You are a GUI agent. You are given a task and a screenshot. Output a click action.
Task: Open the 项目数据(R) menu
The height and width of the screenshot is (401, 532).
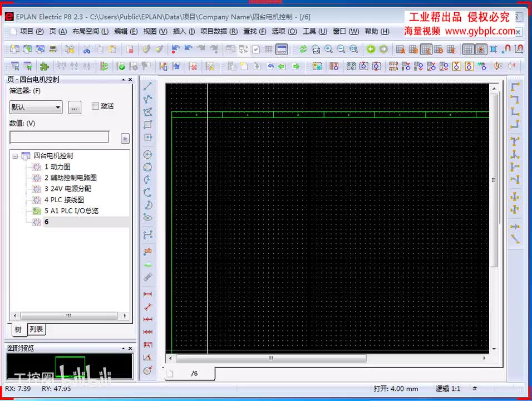click(219, 32)
